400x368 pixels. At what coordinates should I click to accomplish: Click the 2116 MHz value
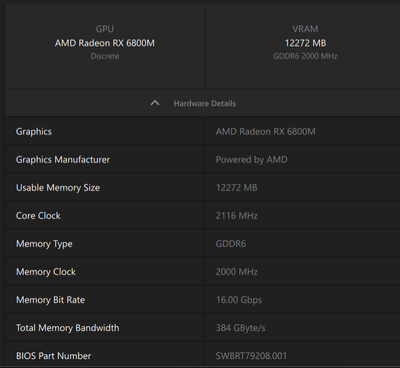pos(237,216)
